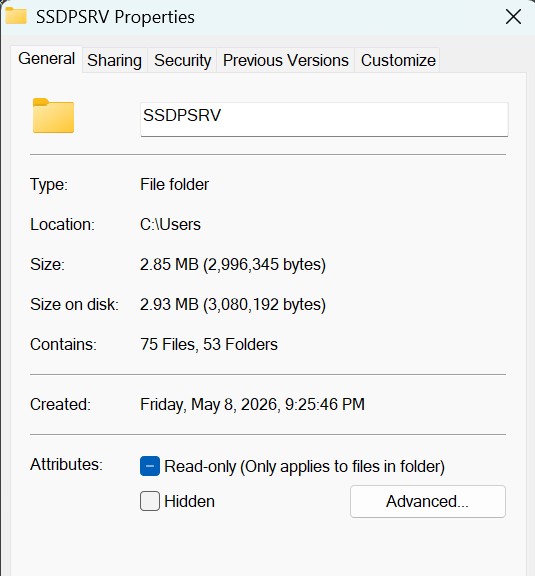This screenshot has width=535, height=576.
Task: Click the large folder icon beside name field
Action: point(53,116)
